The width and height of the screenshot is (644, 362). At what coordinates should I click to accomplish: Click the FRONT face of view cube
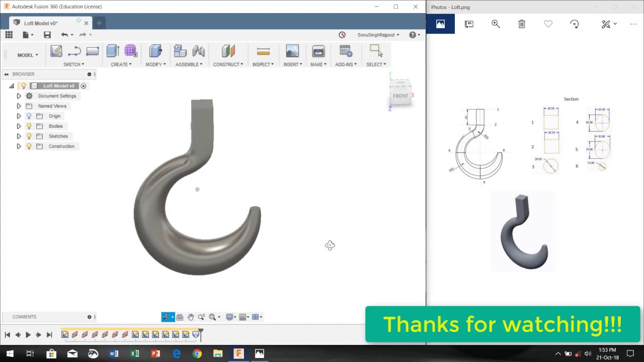tap(400, 96)
